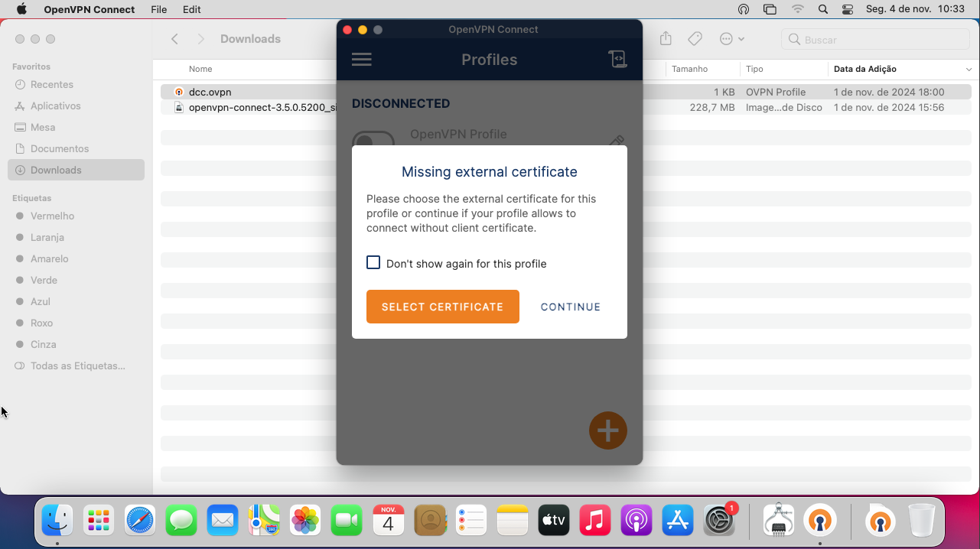980x549 pixels.
Task: Open the OpenVPN hamburger menu
Action: tap(361, 60)
